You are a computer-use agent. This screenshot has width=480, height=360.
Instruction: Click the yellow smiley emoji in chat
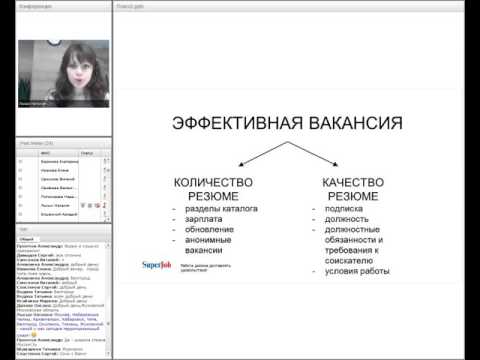(34, 334)
